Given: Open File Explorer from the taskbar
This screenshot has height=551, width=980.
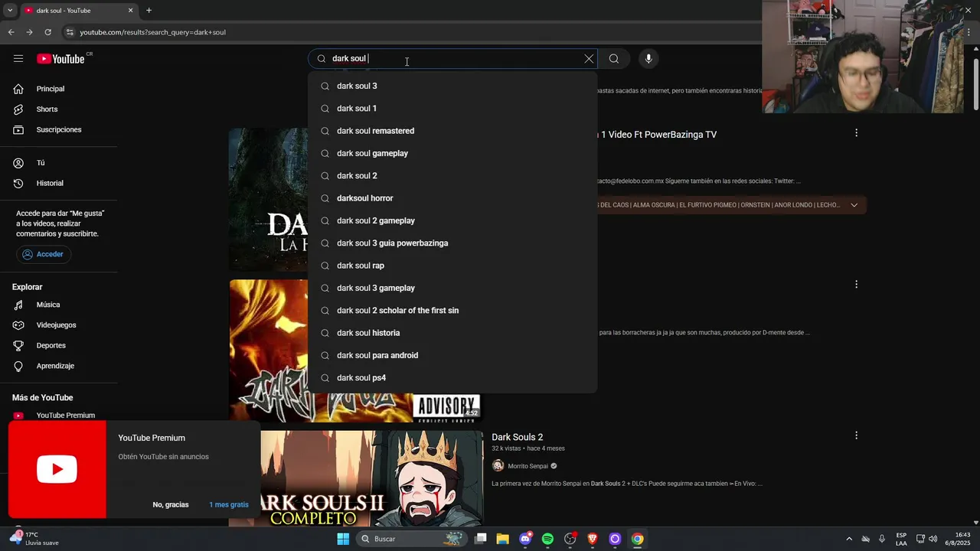Looking at the screenshot, I should pos(503,539).
